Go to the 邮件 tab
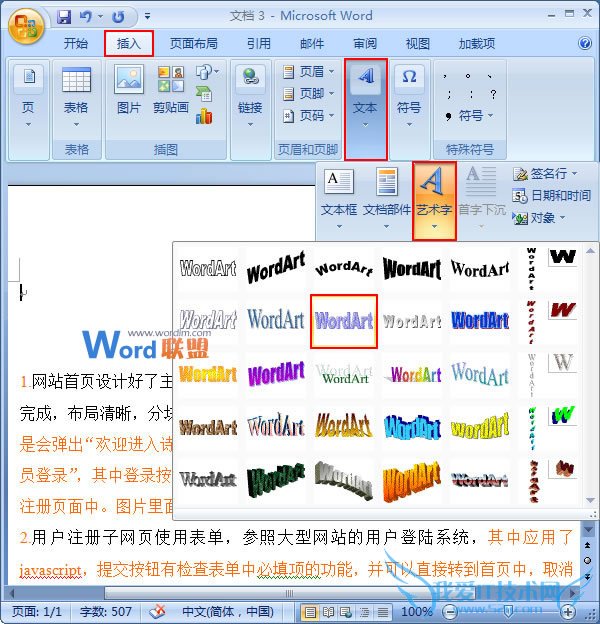 click(x=312, y=43)
